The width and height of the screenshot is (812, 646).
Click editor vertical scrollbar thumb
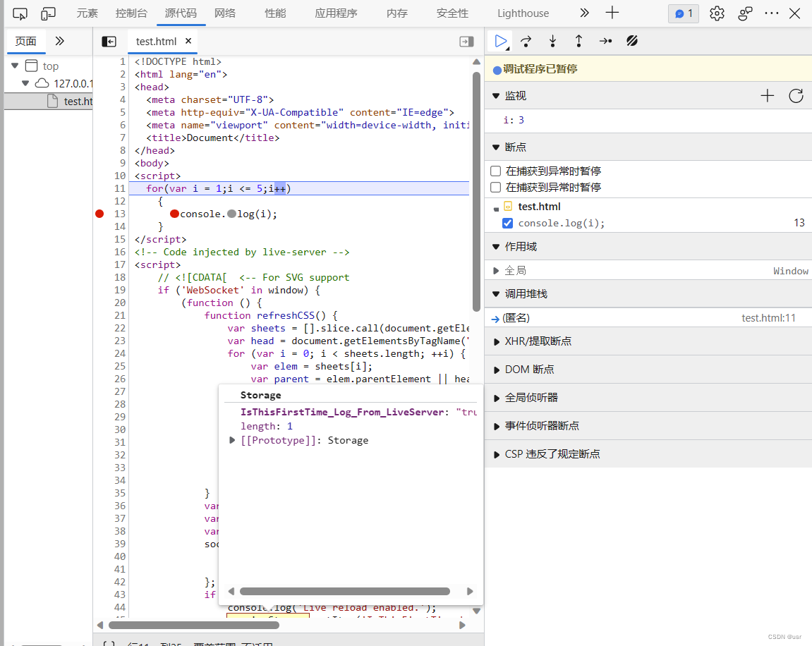click(476, 192)
